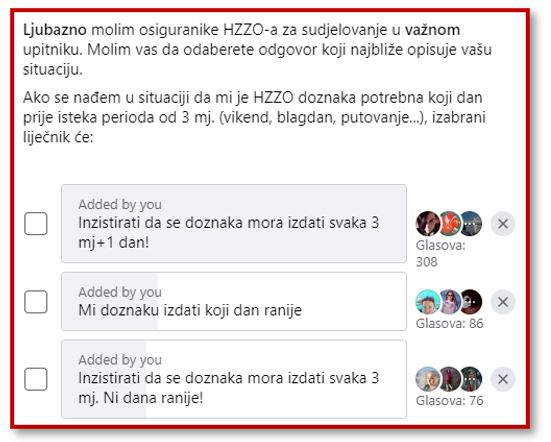This screenshot has width=551, height=442.
Task: Open the light blond voter avatar above Glasova: 76
Action: [427, 379]
